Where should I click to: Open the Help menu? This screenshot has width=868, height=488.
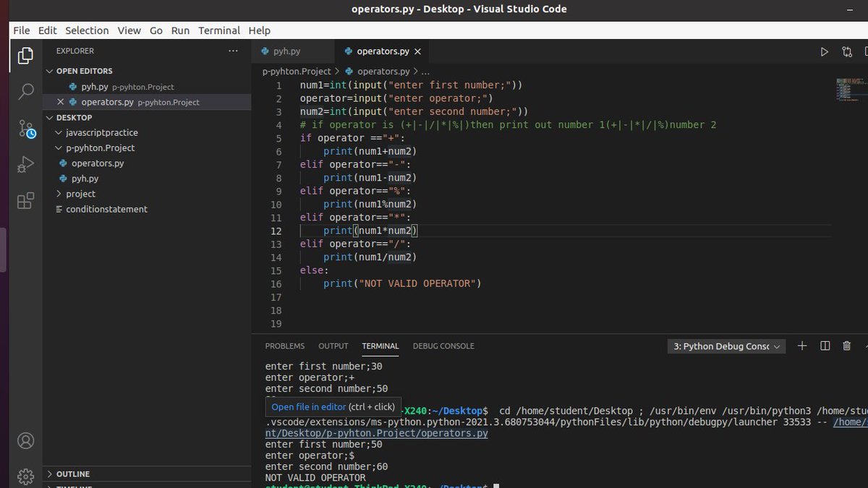coord(259,30)
